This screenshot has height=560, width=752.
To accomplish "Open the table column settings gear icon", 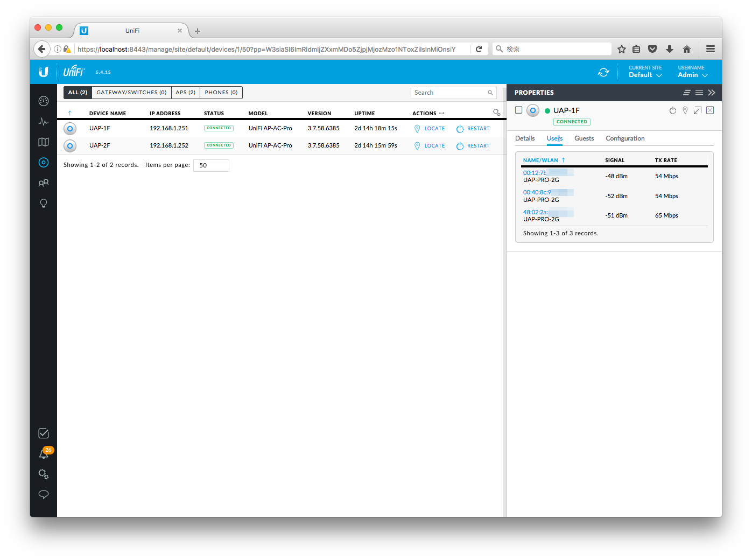I will point(496,113).
